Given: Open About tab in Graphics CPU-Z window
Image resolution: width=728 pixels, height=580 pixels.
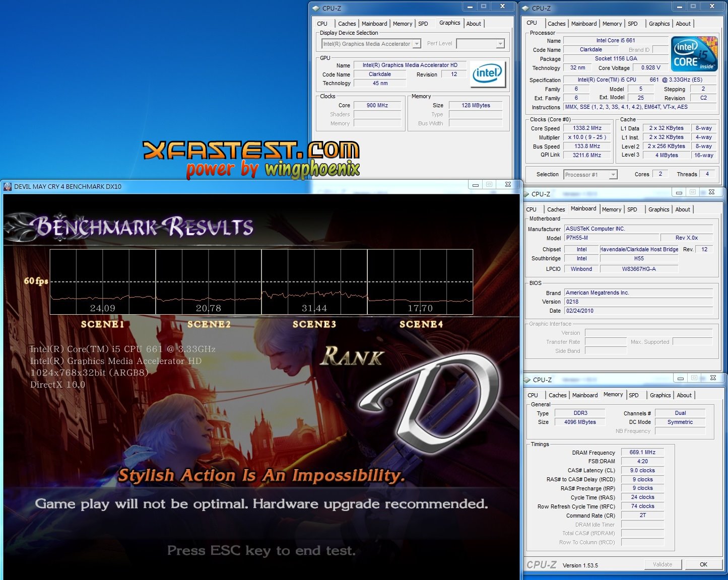Looking at the screenshot, I should (474, 24).
